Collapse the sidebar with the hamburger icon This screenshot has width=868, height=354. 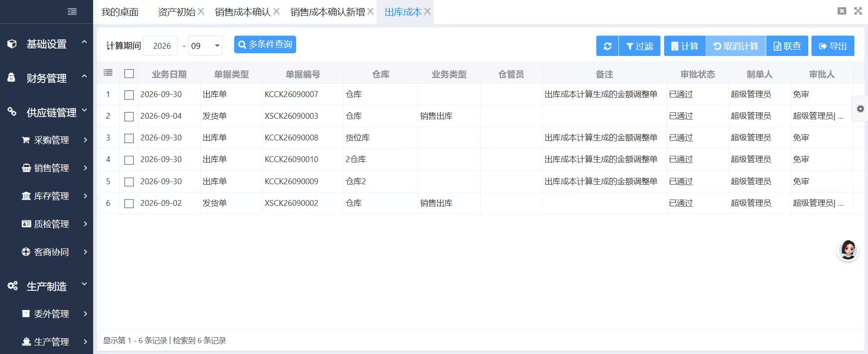[x=72, y=12]
